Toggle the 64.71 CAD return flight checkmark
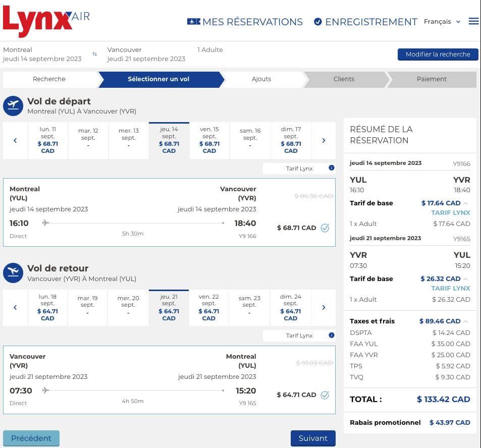This screenshot has height=448, width=481. [x=325, y=395]
